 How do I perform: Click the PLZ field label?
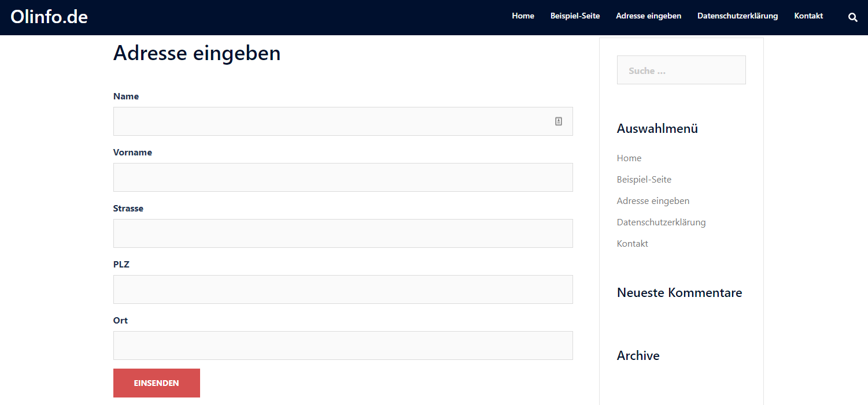121,265
